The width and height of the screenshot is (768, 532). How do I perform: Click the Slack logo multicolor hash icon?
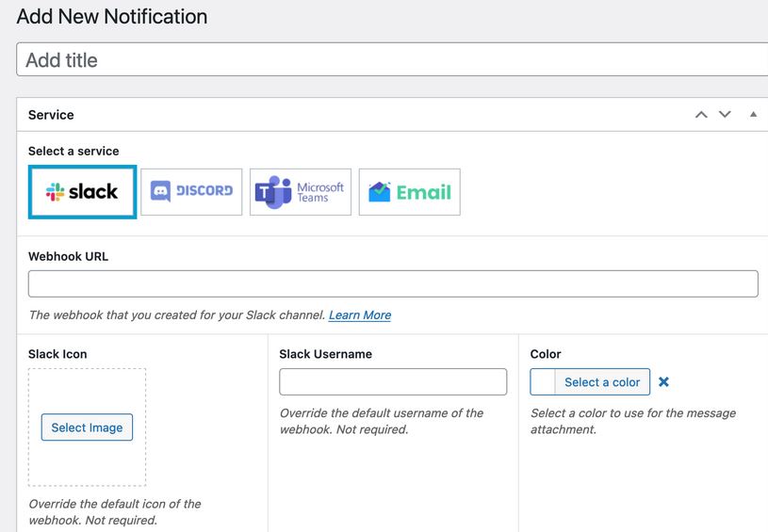pos(55,192)
